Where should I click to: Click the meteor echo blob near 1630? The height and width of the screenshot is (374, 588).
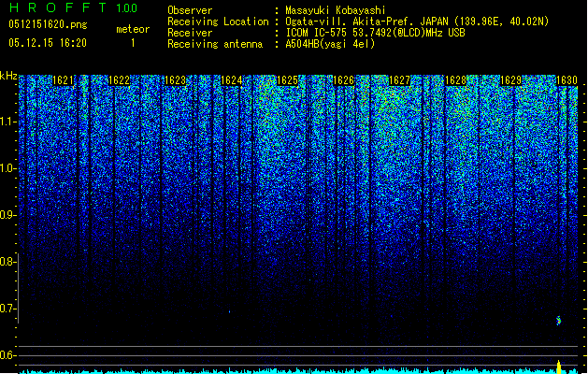[558, 321]
